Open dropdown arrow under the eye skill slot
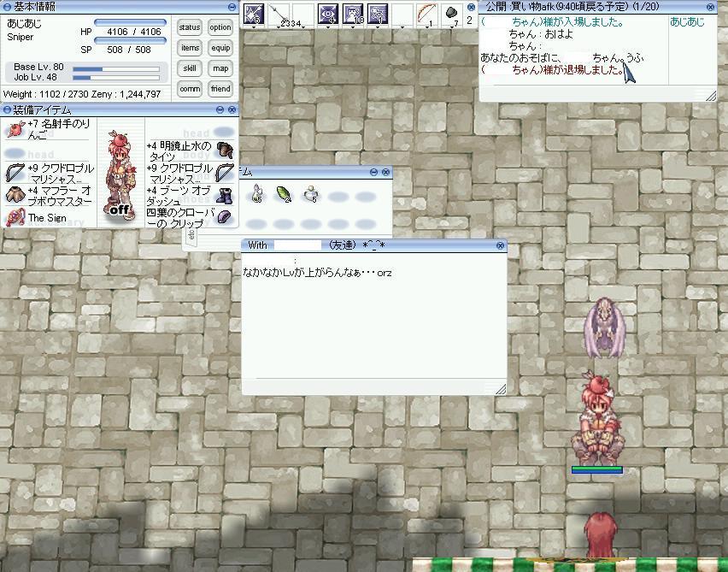Image resolution: width=728 pixels, height=572 pixels. coord(328,27)
